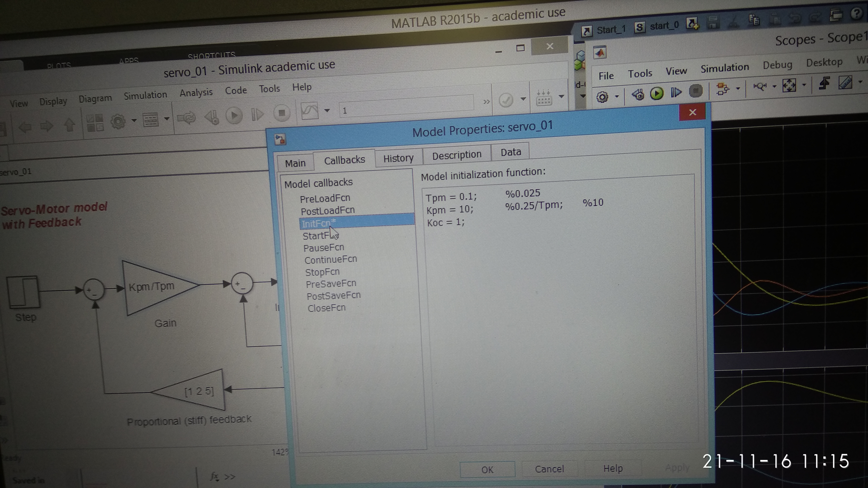Expand the dropdown next to the Simulink gear icon
The image size is (868, 488).
134,120
